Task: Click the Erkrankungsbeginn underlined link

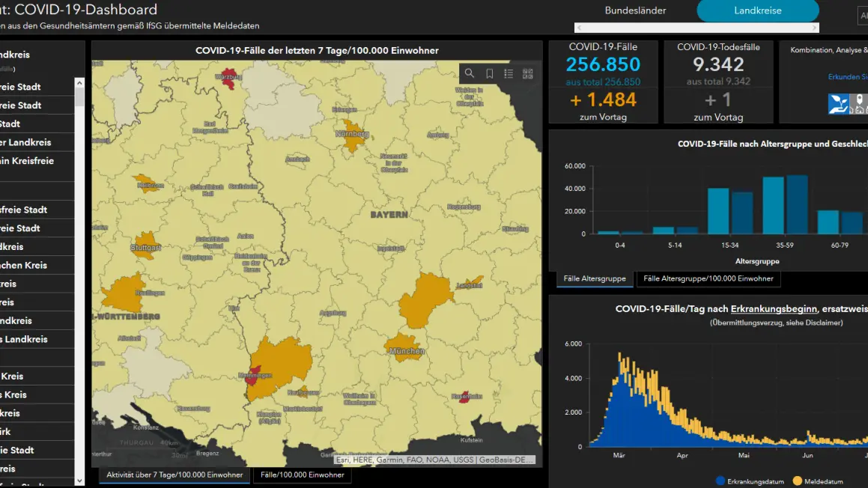Action: [774, 308]
